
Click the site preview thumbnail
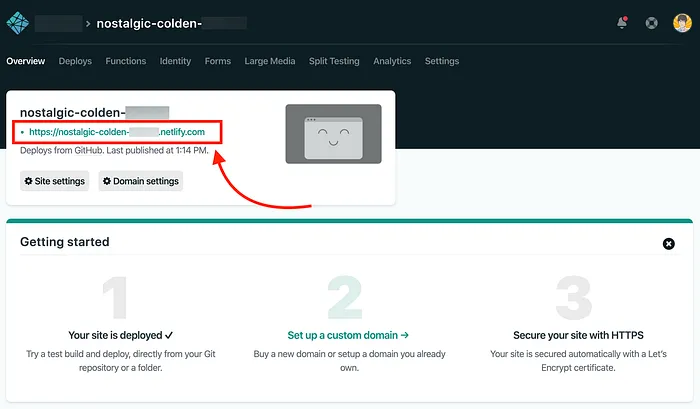[x=333, y=134]
